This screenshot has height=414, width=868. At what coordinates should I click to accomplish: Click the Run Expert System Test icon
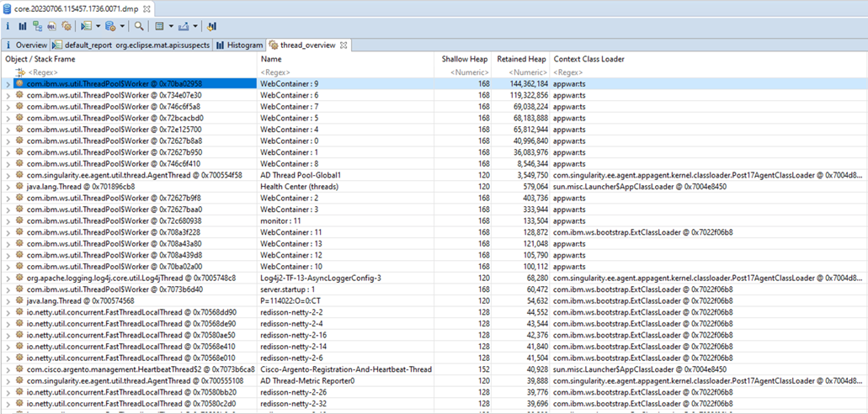(x=86, y=27)
